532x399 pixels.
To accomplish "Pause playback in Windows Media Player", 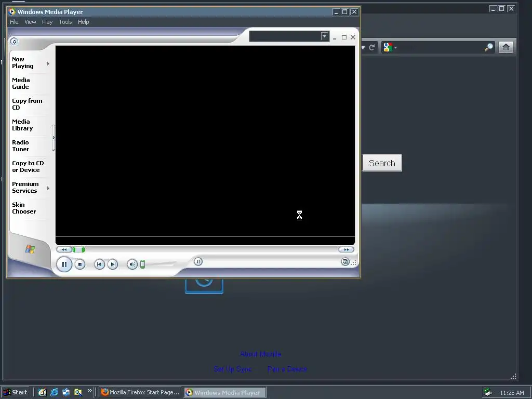I will click(x=64, y=264).
